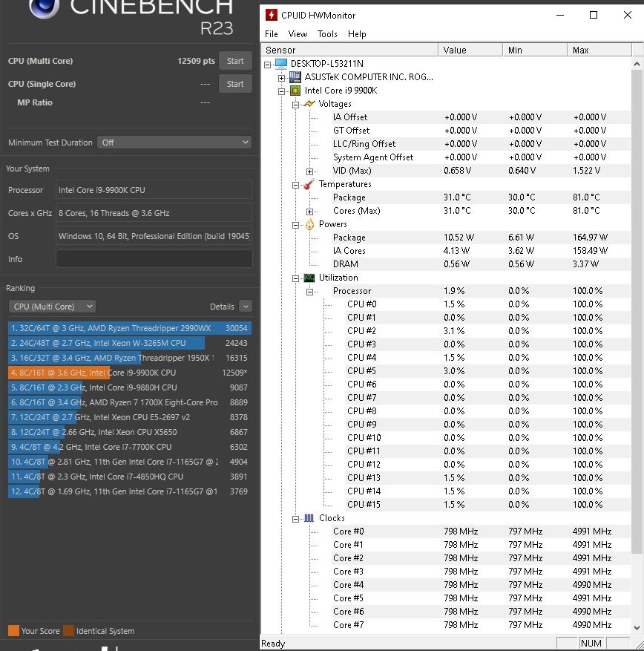The width and height of the screenshot is (644, 651).
Task: Select the LLC/Ring Offset row
Action: [x=480, y=144]
